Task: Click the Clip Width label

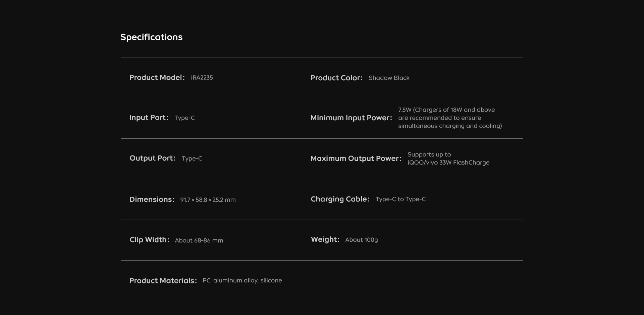Action: coord(149,240)
